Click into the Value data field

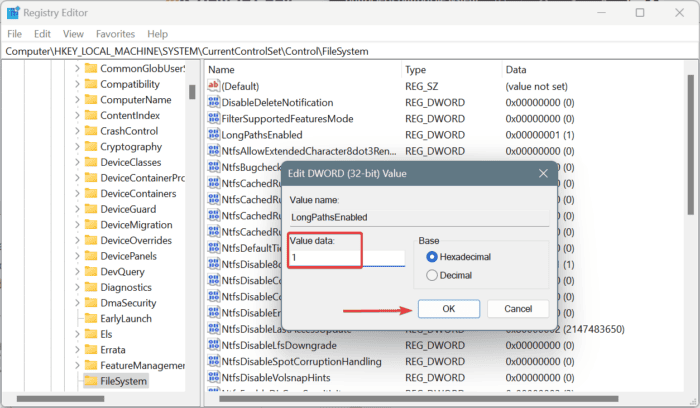[347, 258]
